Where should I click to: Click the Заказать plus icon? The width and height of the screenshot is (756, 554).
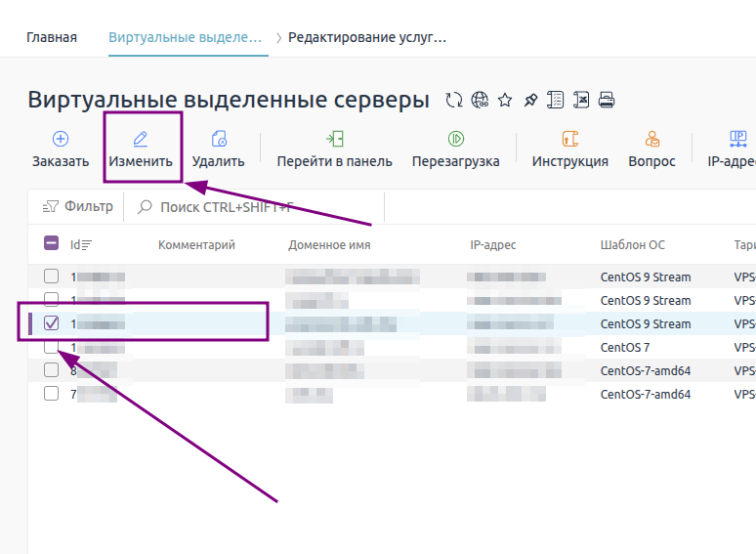[x=61, y=139]
